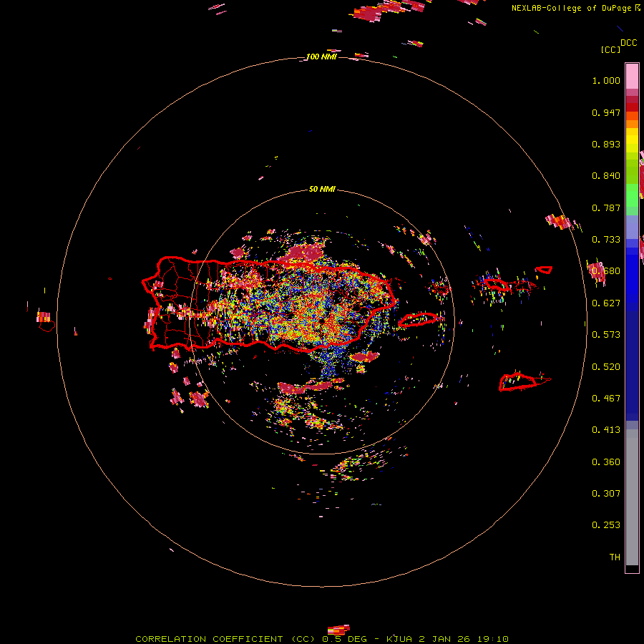Click the 0.413 scale value
Image resolution: width=644 pixels, height=644 pixels.
click(x=606, y=430)
